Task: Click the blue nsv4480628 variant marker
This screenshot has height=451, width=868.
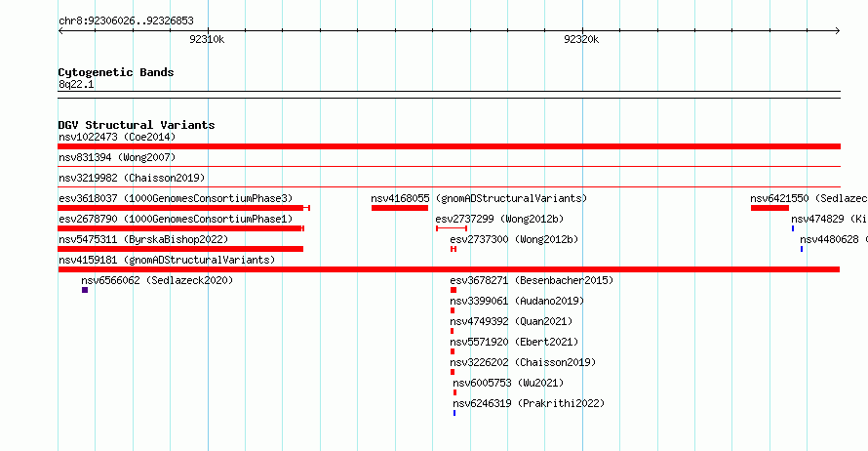Action: point(802,249)
